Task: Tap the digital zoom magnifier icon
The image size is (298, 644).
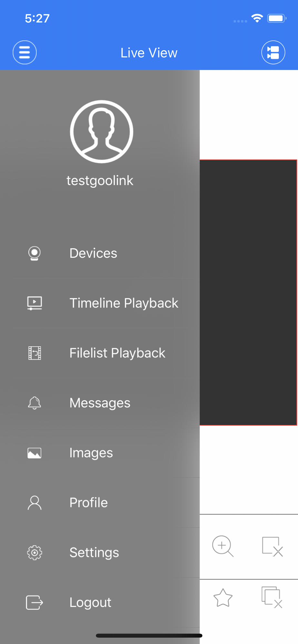Action: [x=223, y=546]
